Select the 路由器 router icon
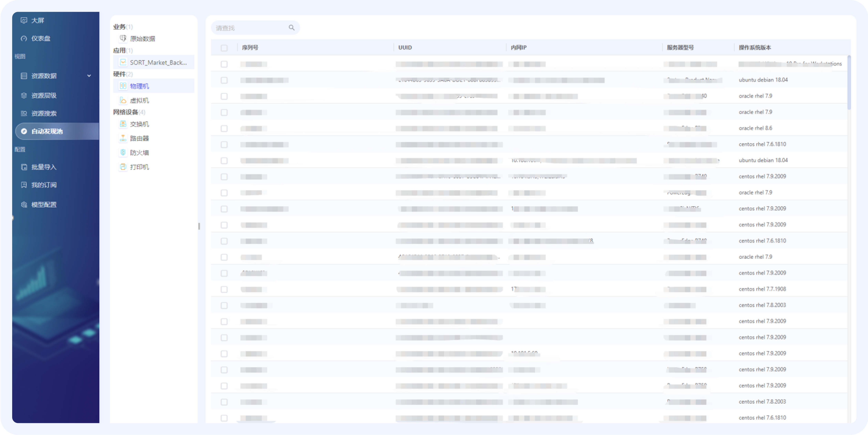 pos(123,138)
